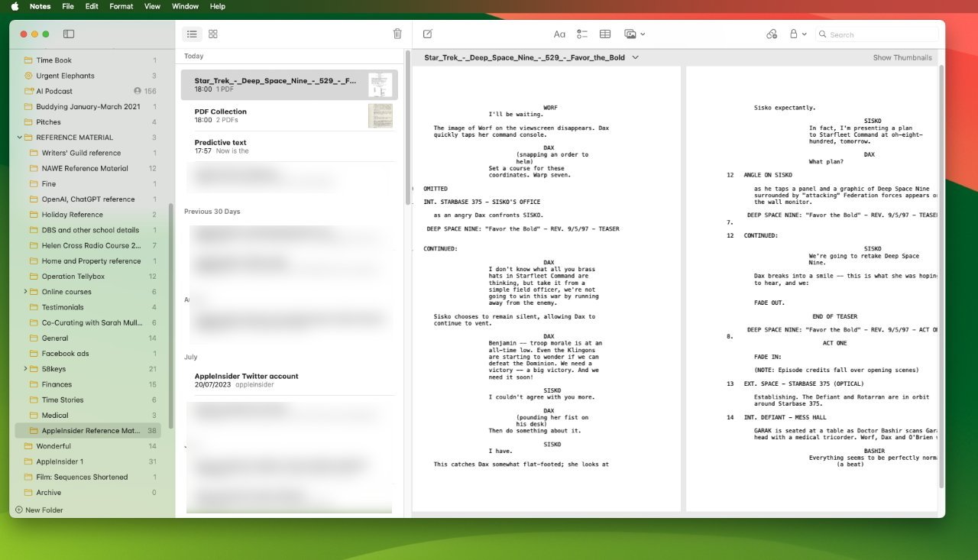Open the Format menu in menu bar
The image size is (978, 560).
121,6
